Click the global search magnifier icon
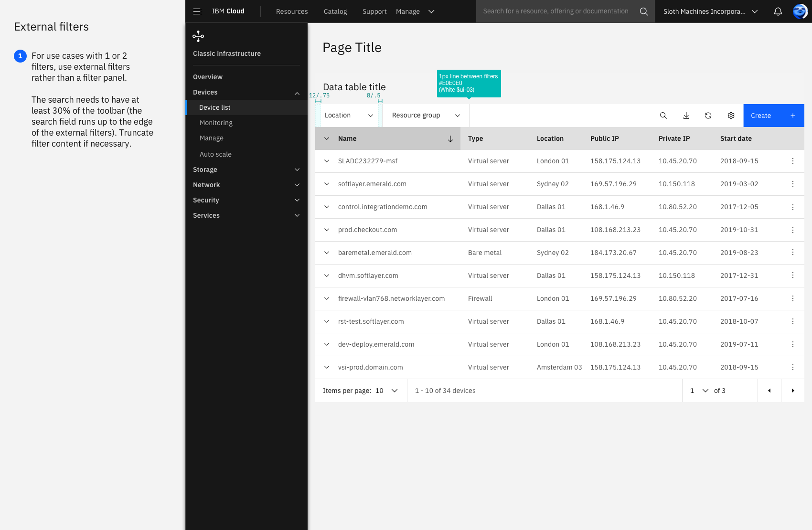The height and width of the screenshot is (530, 812). tap(644, 11)
